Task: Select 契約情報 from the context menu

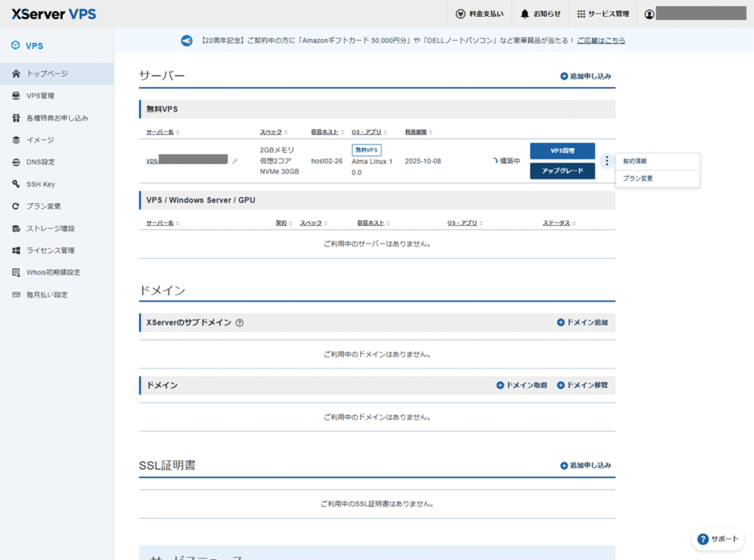Action: [635, 161]
